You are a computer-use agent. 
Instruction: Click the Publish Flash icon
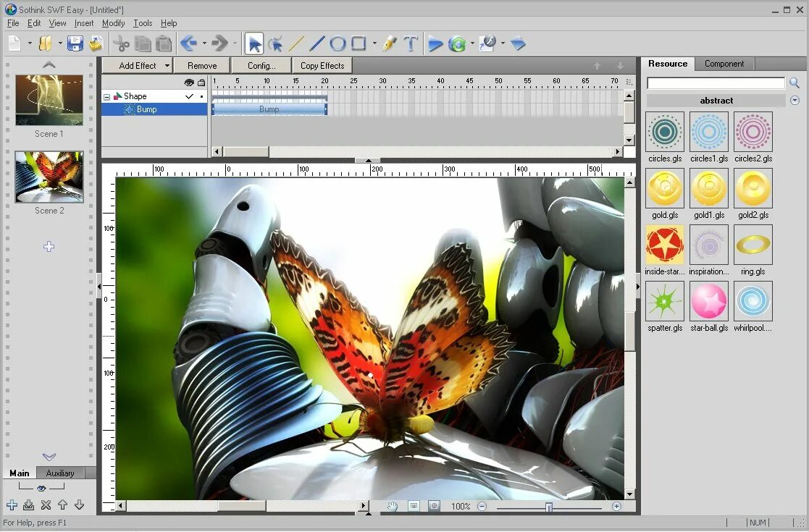(487, 44)
